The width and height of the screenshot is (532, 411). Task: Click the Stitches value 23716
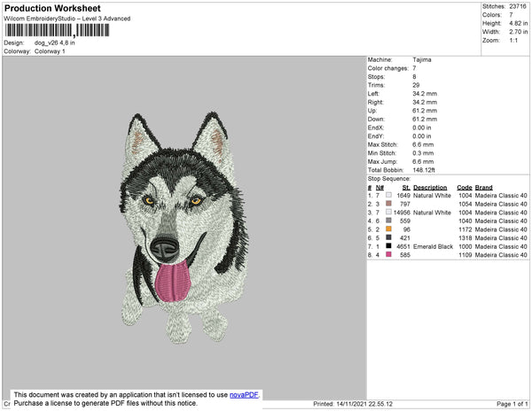pyautogui.click(x=518, y=6)
